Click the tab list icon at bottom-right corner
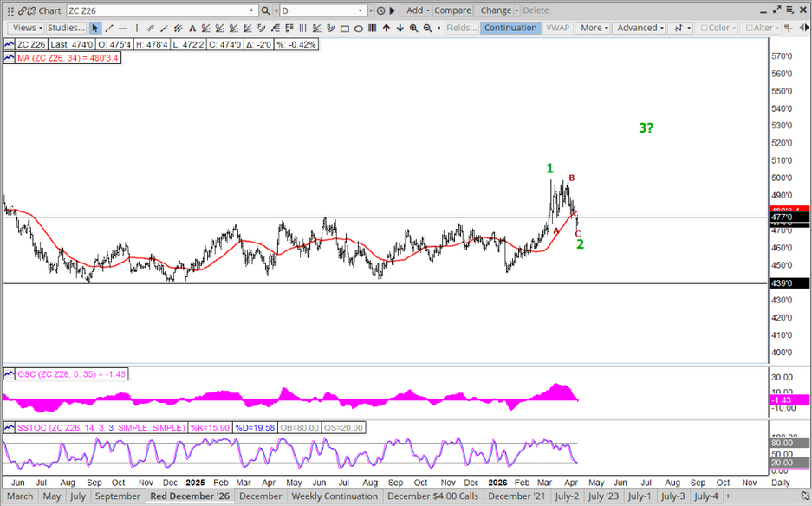 pos(805,496)
